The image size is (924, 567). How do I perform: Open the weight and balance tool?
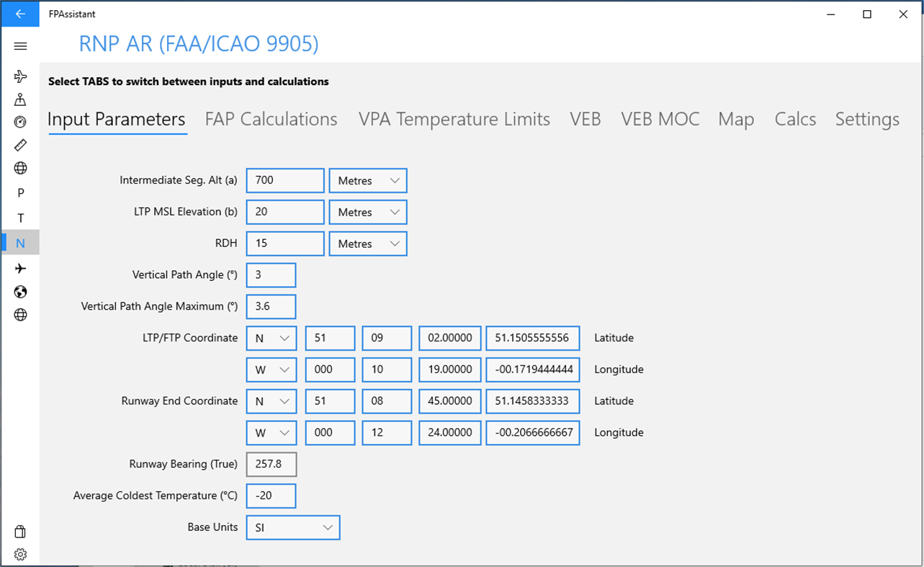(x=20, y=99)
